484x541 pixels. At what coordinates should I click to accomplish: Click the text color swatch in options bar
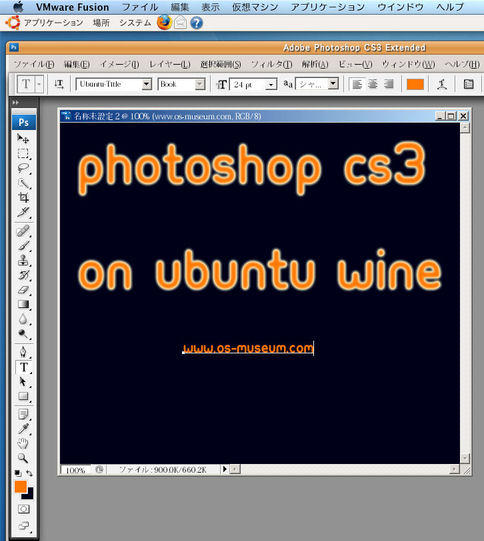click(x=415, y=85)
